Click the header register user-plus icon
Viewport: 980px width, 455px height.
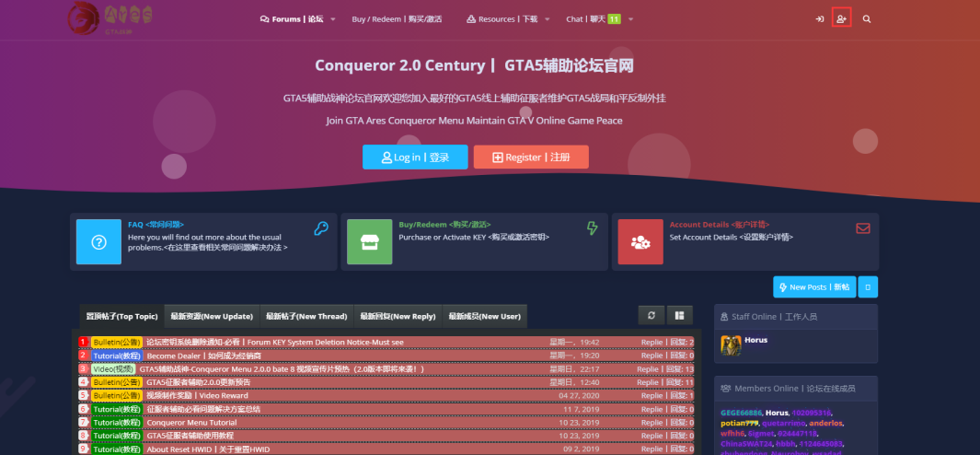coord(841,19)
